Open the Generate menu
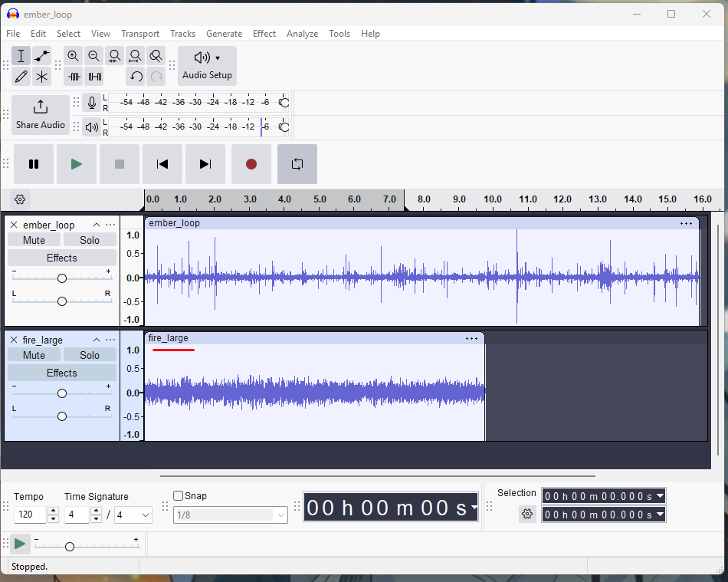 pyautogui.click(x=225, y=34)
